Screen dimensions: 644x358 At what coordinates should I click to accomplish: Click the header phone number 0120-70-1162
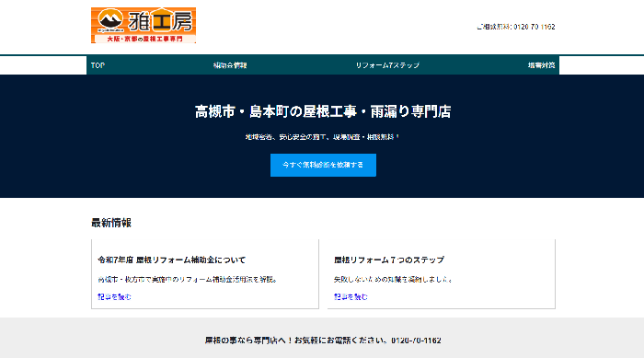535,27
